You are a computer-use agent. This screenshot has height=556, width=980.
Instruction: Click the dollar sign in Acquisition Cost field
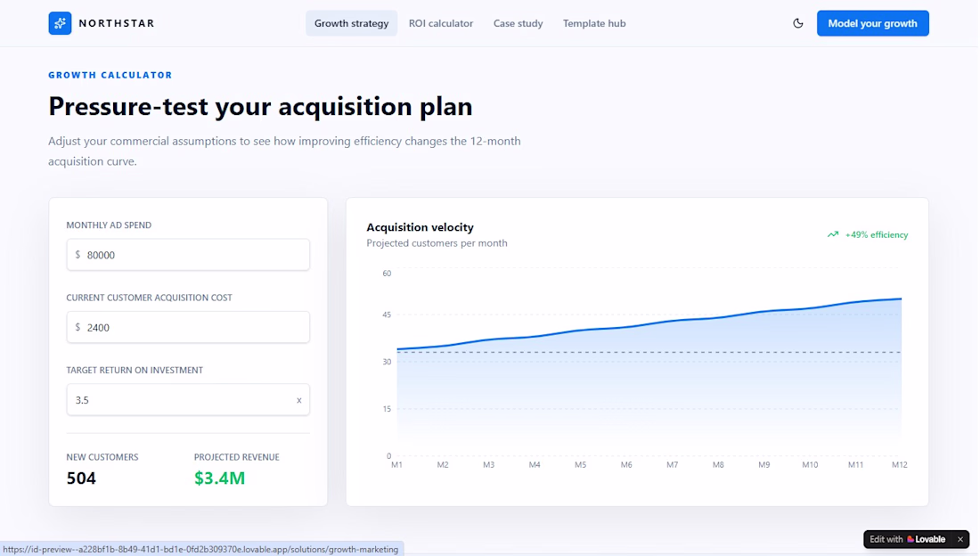pyautogui.click(x=78, y=327)
